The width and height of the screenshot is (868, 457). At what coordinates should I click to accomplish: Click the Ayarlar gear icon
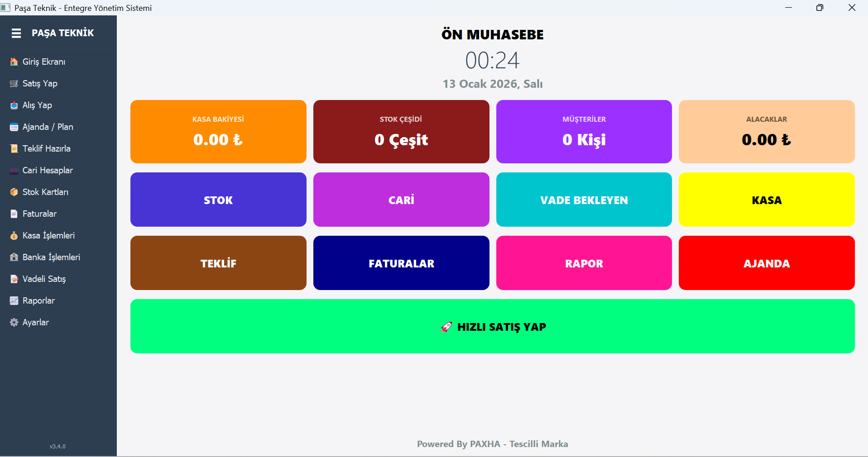[14, 323]
